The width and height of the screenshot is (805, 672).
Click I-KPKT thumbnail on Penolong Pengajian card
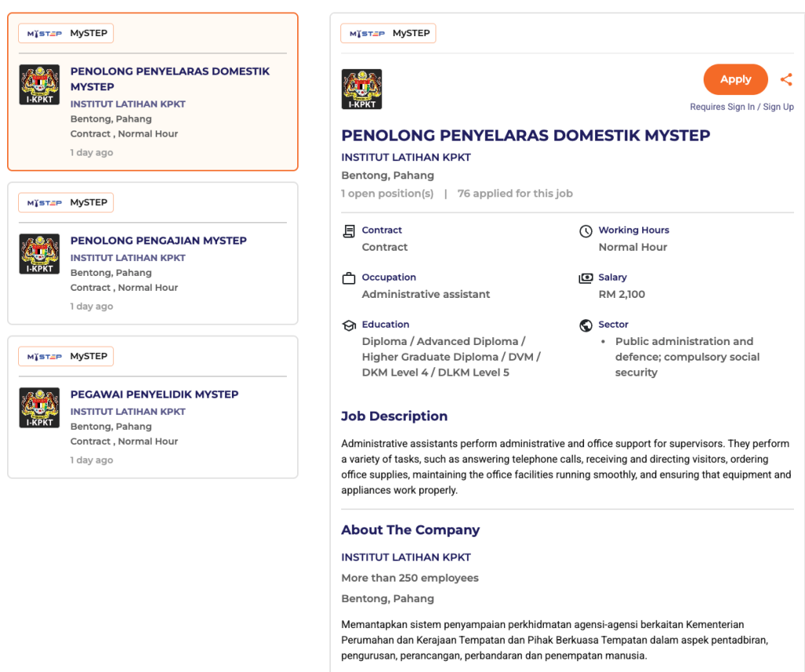tap(39, 254)
